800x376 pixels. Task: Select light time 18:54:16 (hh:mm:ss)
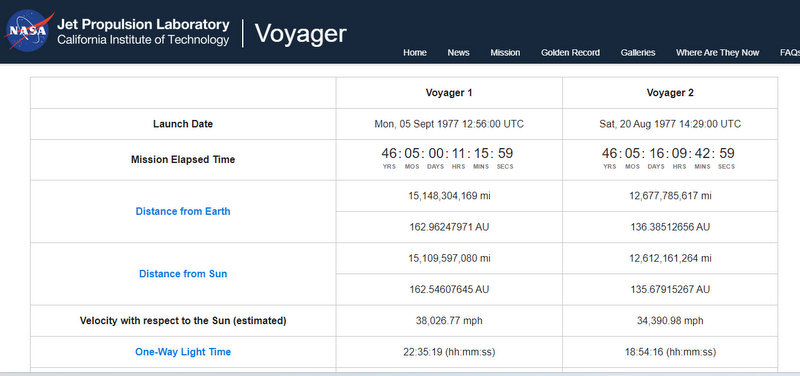point(670,352)
